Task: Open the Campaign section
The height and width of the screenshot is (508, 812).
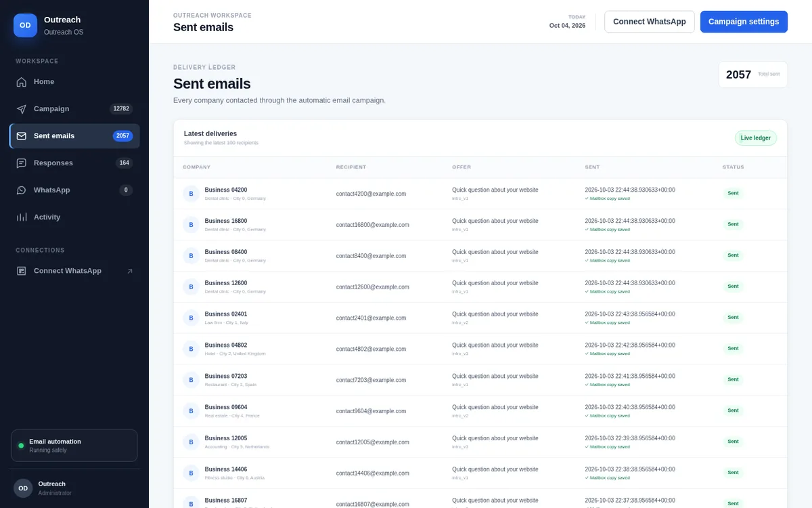Action: (x=74, y=109)
